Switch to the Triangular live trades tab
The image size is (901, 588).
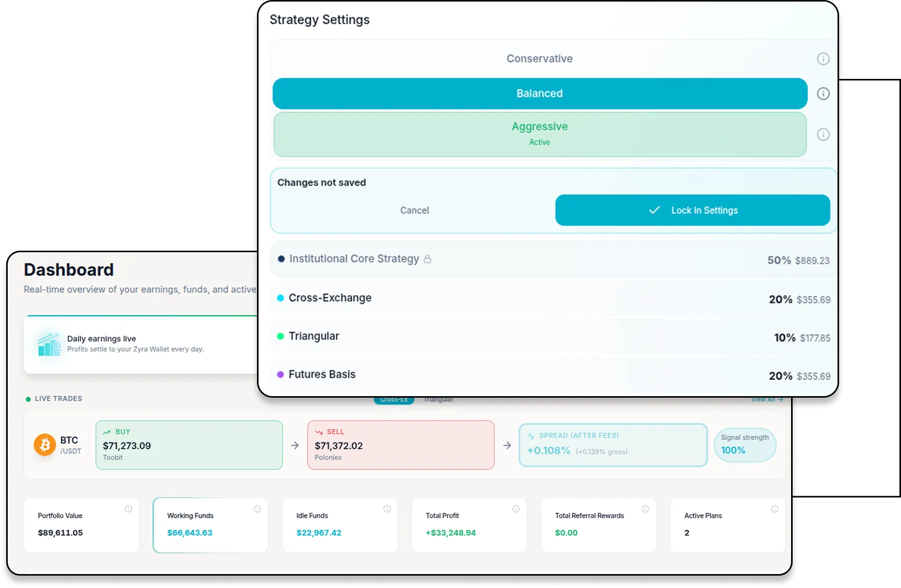(x=438, y=400)
